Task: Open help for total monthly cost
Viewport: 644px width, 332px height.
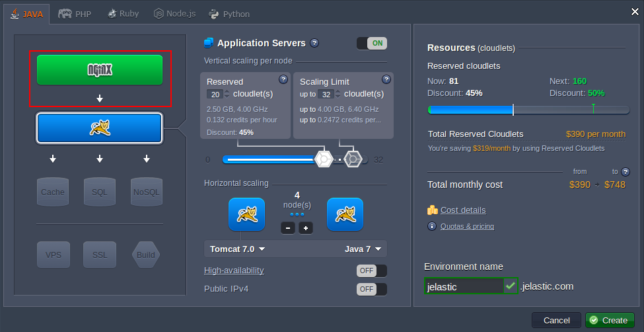Action: [626, 171]
